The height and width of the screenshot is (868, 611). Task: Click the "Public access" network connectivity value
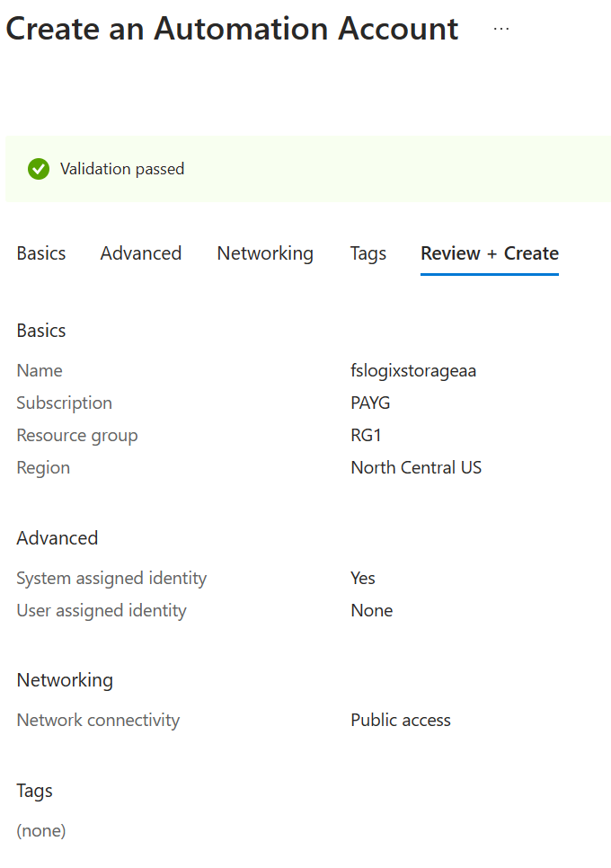tap(401, 720)
